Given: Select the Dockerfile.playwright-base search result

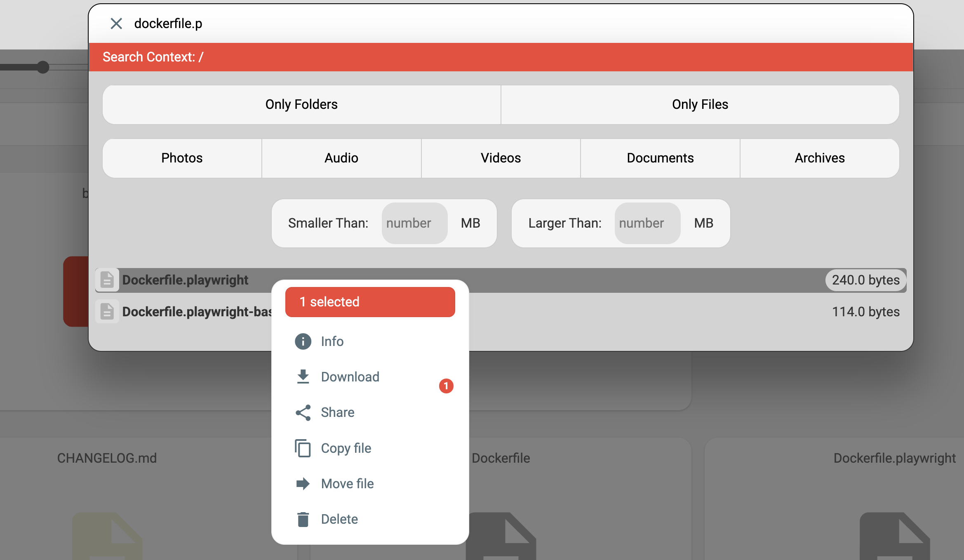Looking at the screenshot, I should pyautogui.click(x=501, y=312).
